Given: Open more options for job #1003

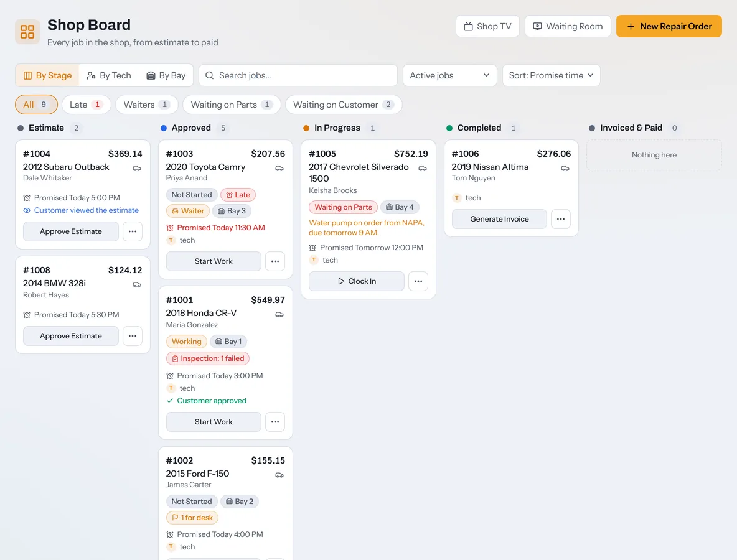Looking at the screenshot, I should pyautogui.click(x=275, y=261).
